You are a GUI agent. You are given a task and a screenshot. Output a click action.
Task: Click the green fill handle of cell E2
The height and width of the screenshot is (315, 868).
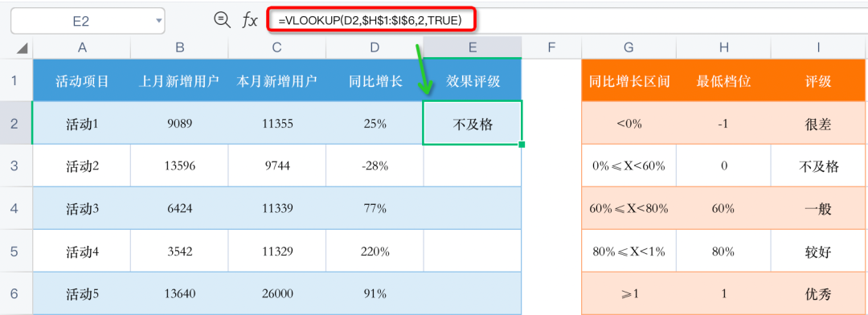coord(522,145)
